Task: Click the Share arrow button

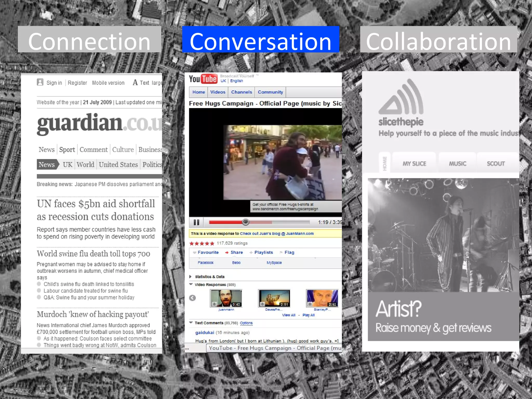Action: tap(234, 252)
